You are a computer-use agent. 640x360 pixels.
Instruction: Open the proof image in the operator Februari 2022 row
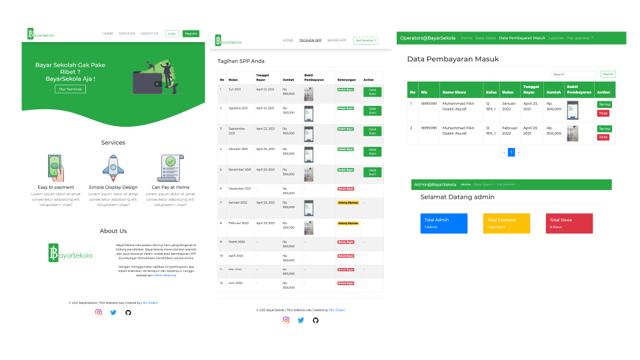pyautogui.click(x=573, y=133)
